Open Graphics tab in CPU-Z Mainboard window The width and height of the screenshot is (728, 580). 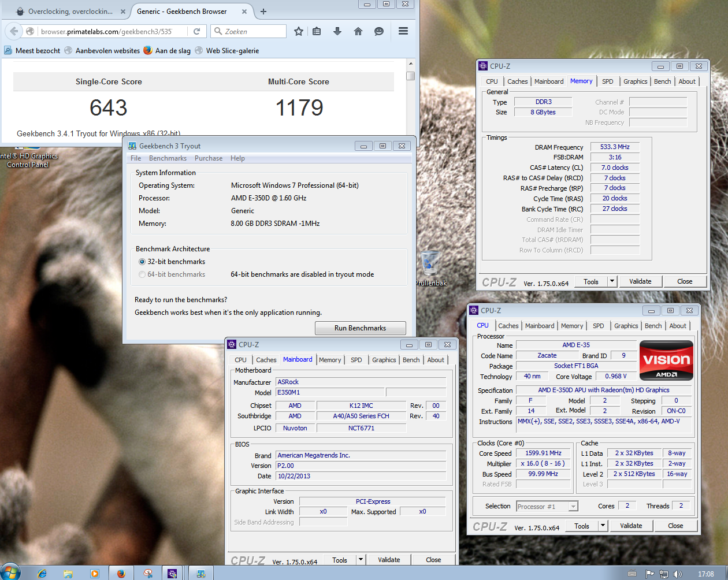pyautogui.click(x=384, y=360)
